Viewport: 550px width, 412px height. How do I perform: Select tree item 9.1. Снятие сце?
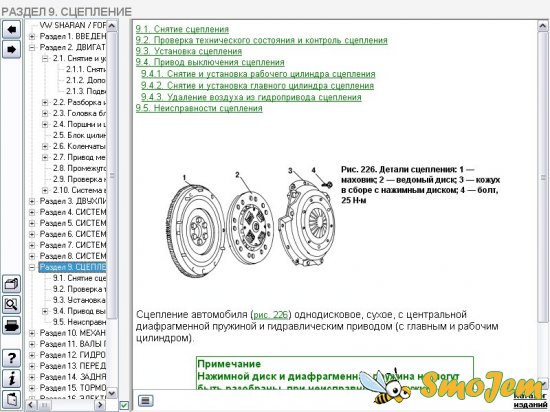tap(79, 278)
